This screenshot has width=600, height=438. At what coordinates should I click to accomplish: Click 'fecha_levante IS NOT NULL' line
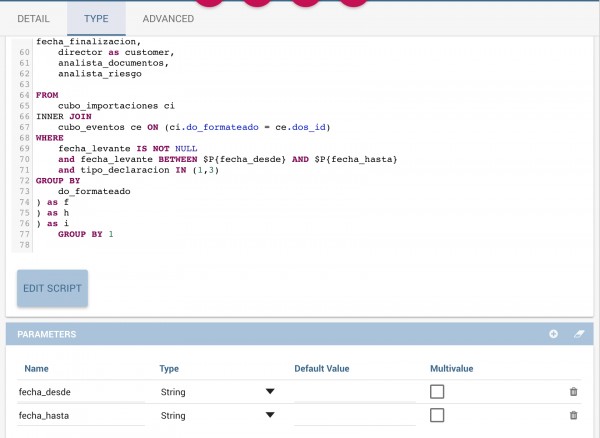(x=128, y=148)
